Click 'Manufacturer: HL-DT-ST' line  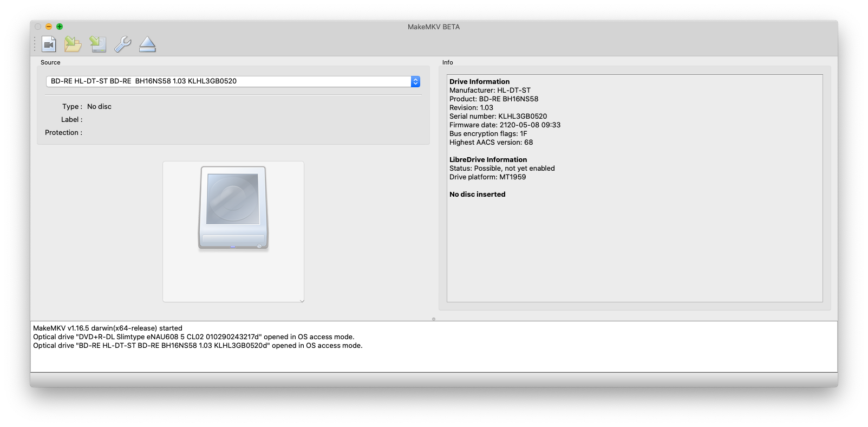(x=490, y=90)
